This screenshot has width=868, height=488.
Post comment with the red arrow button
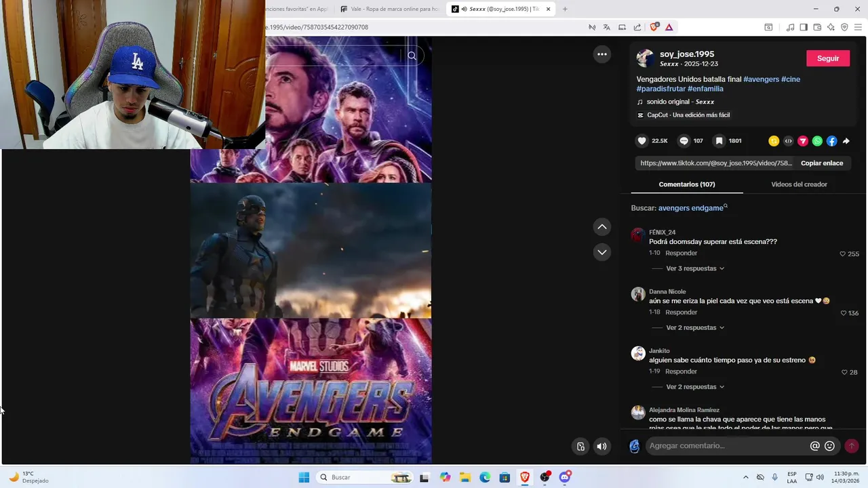(x=852, y=446)
